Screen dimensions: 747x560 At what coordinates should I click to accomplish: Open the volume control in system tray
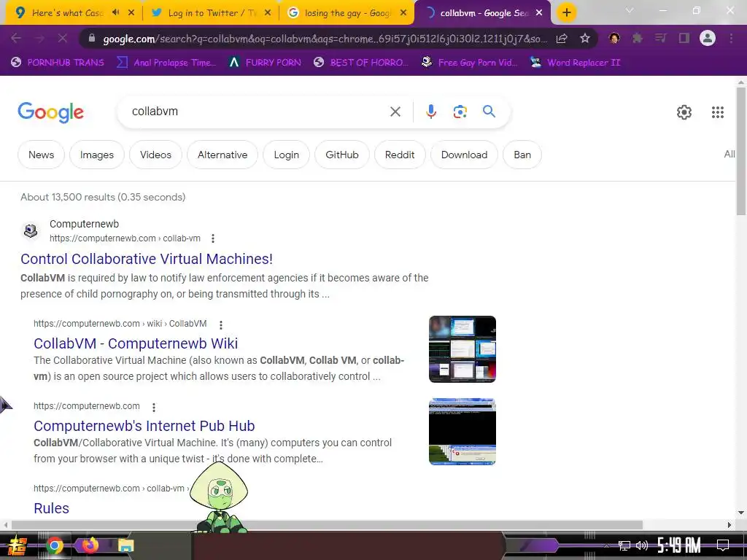[642, 545]
